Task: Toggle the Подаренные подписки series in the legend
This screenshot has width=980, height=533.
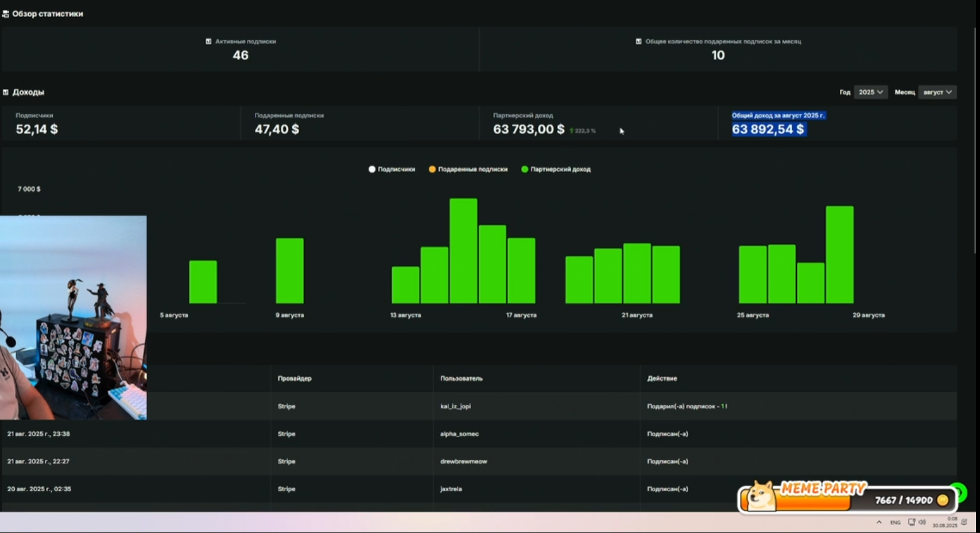Action: (468, 169)
